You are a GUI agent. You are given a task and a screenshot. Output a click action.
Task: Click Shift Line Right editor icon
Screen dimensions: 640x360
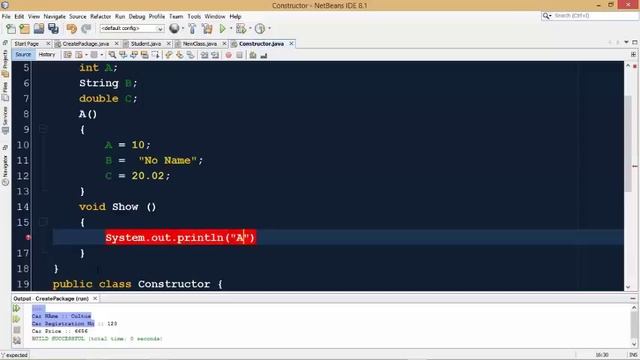click(x=215, y=55)
